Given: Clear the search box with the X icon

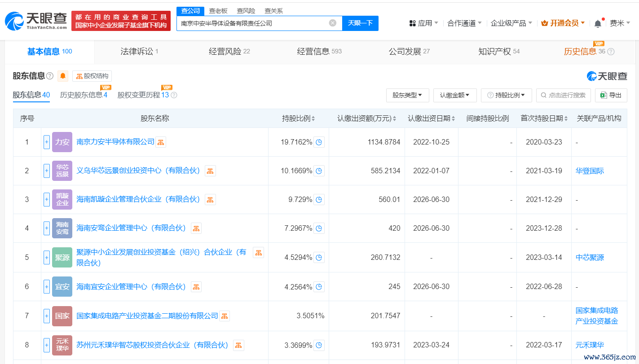Looking at the screenshot, I should click(333, 23).
